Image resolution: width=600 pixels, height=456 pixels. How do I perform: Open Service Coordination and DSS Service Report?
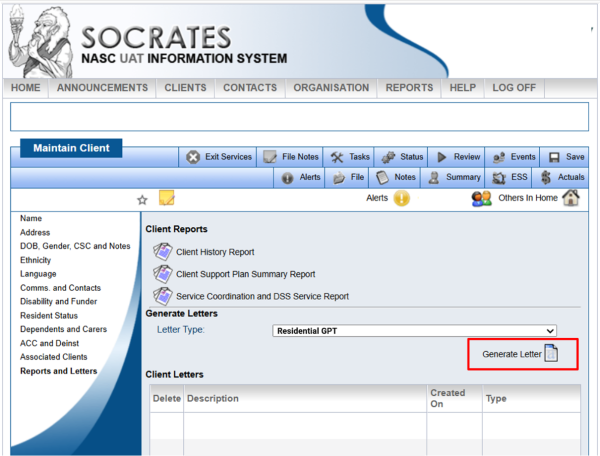[x=262, y=296]
